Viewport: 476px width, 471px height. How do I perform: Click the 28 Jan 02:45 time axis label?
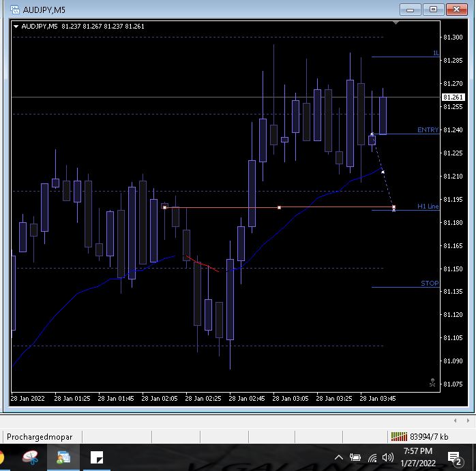(246, 399)
